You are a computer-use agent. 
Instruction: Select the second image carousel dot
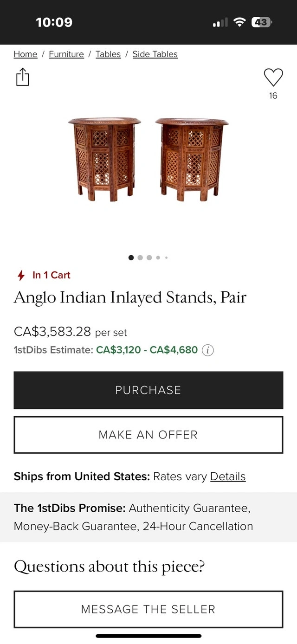[x=140, y=258]
